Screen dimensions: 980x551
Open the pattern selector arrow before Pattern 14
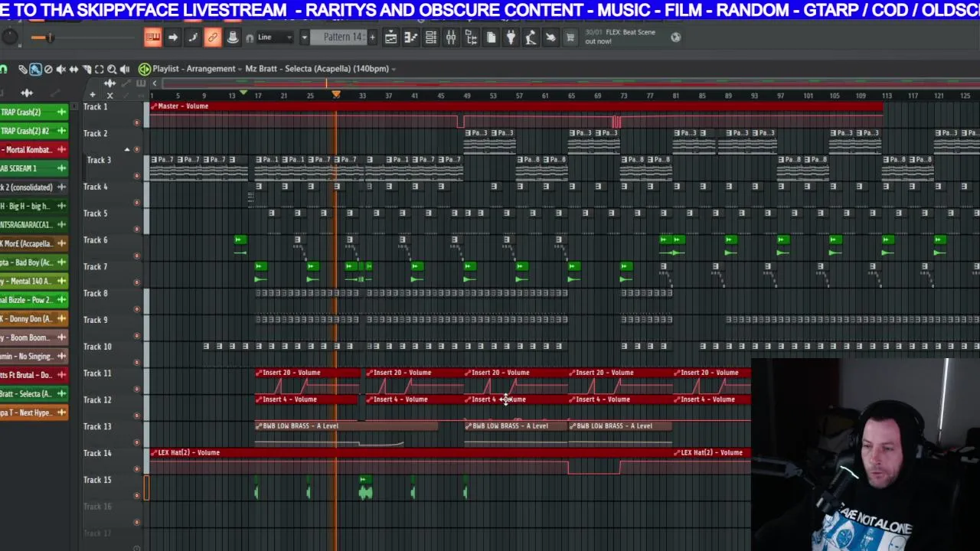click(x=304, y=37)
